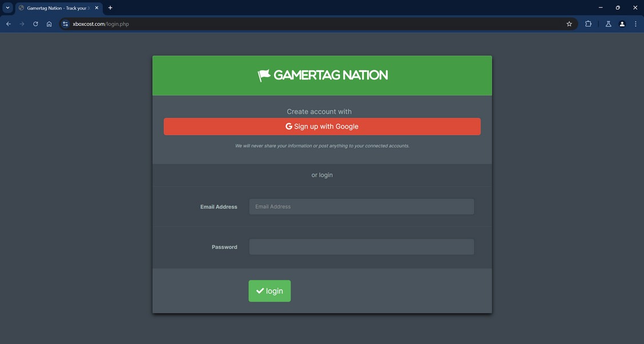Click the 'Password' field label
This screenshot has height=344, width=644.
pos(224,247)
